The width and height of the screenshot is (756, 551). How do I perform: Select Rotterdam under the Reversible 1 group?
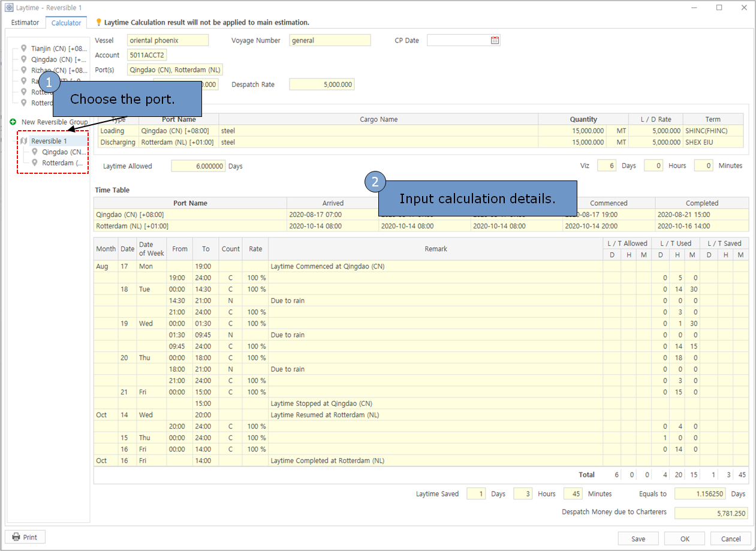[x=62, y=163]
